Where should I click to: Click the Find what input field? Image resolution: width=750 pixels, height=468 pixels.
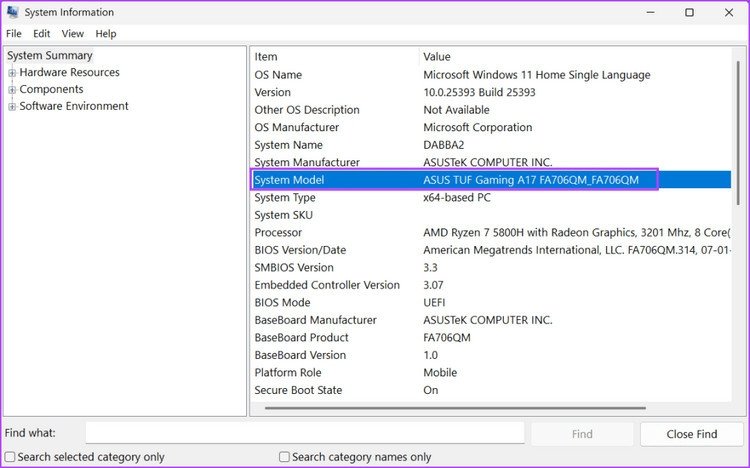[x=304, y=433]
